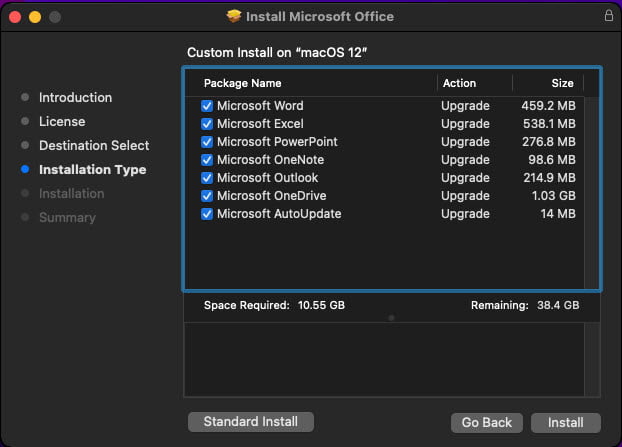Viewport: 622px width, 447px height.
Task: Select the Microsoft OneDrive row label
Action: [271, 196]
